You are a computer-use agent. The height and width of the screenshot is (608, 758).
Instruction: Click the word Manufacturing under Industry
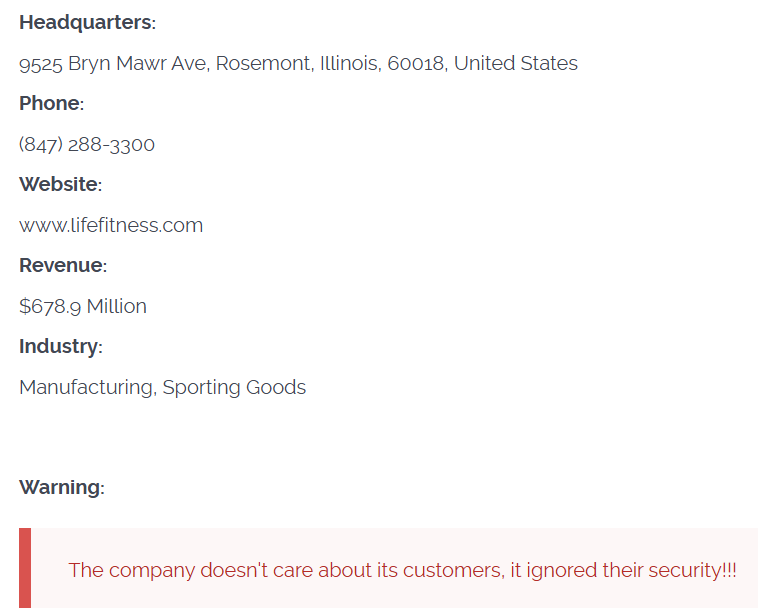tap(86, 387)
